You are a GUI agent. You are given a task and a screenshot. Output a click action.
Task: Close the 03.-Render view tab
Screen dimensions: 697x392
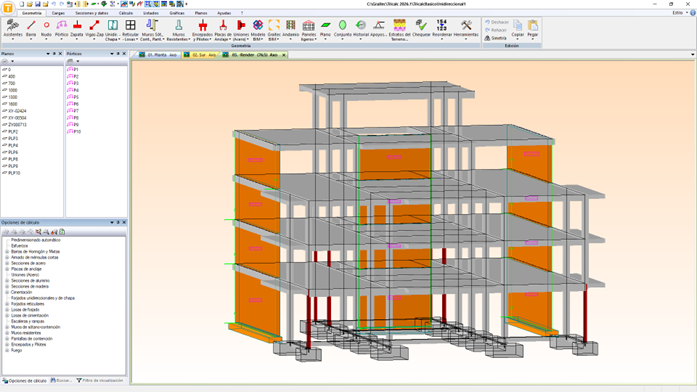pyautogui.click(x=284, y=55)
